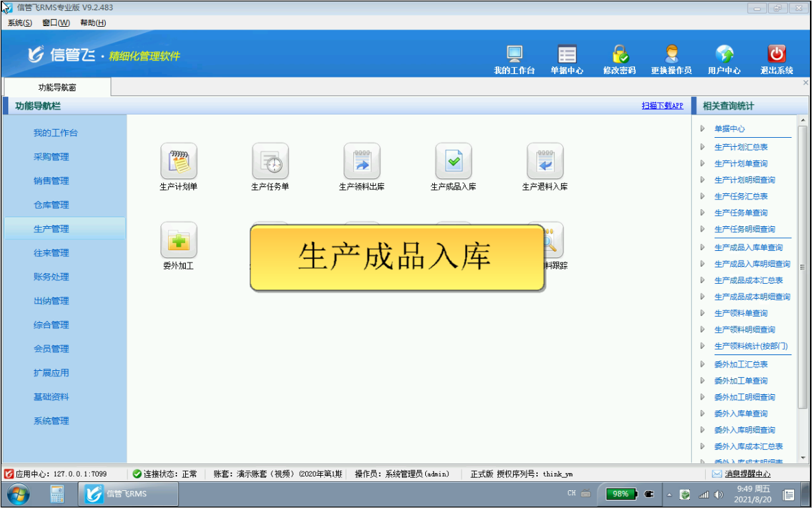This screenshot has height=508, width=812.
Task: Expand the arrow beside 委外加工汇总表
Action: coord(702,364)
